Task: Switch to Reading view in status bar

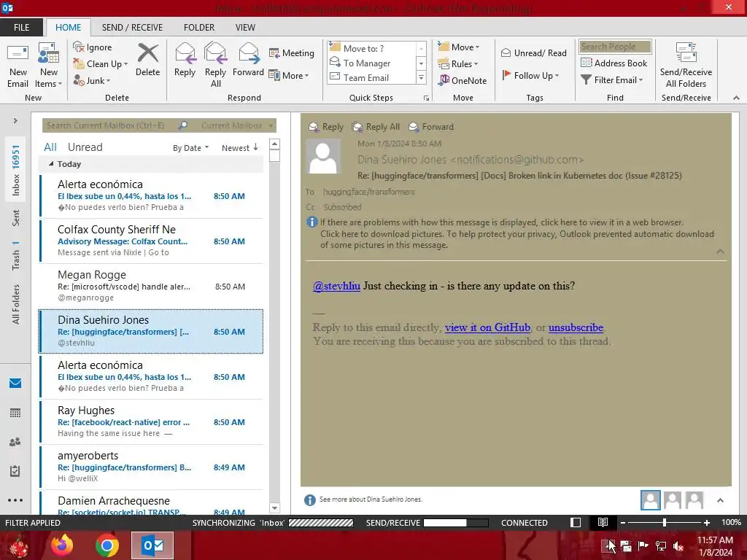Action: pyautogui.click(x=603, y=522)
